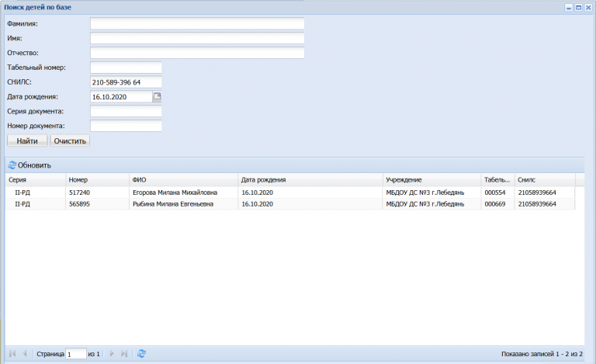Refresh the grid from the pagination bar
Screen dimensions: 596x364
[141, 354]
